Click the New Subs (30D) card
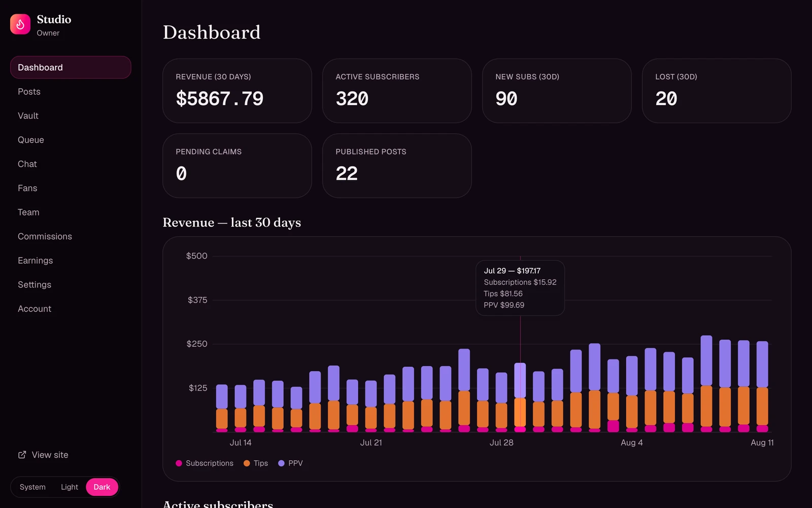 [557, 91]
